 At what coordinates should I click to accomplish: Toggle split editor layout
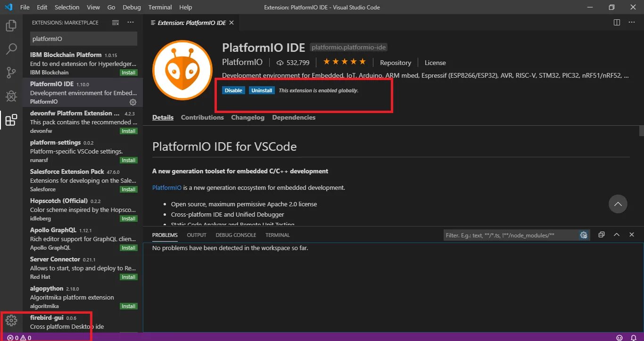(616, 22)
